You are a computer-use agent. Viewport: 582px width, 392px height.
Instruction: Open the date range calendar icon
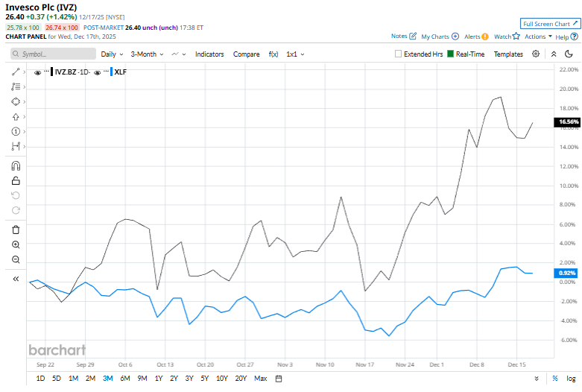pyautogui.click(x=279, y=379)
